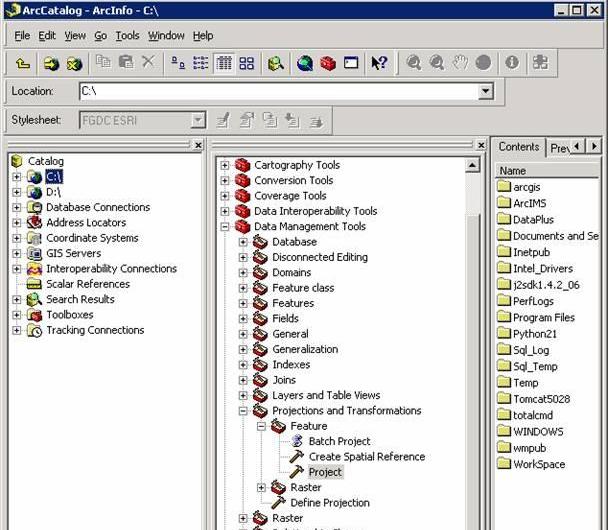
Task: Open the Location dropdown arrow
Action: (x=485, y=91)
